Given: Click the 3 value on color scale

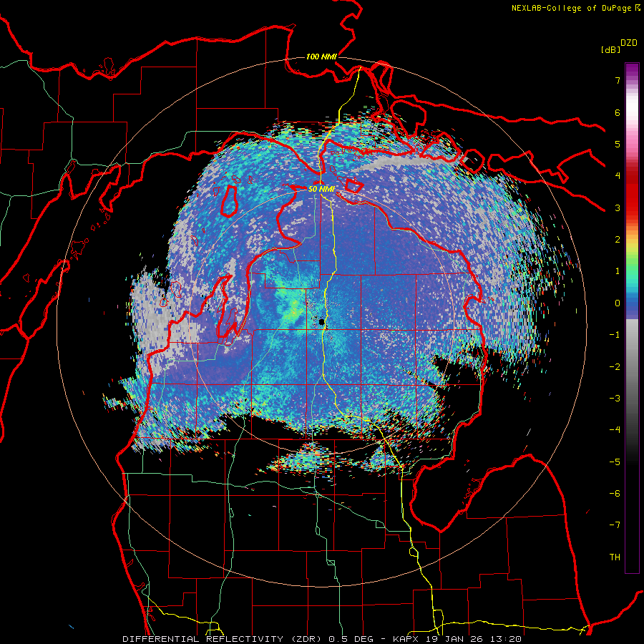Looking at the screenshot, I should click(x=618, y=208).
